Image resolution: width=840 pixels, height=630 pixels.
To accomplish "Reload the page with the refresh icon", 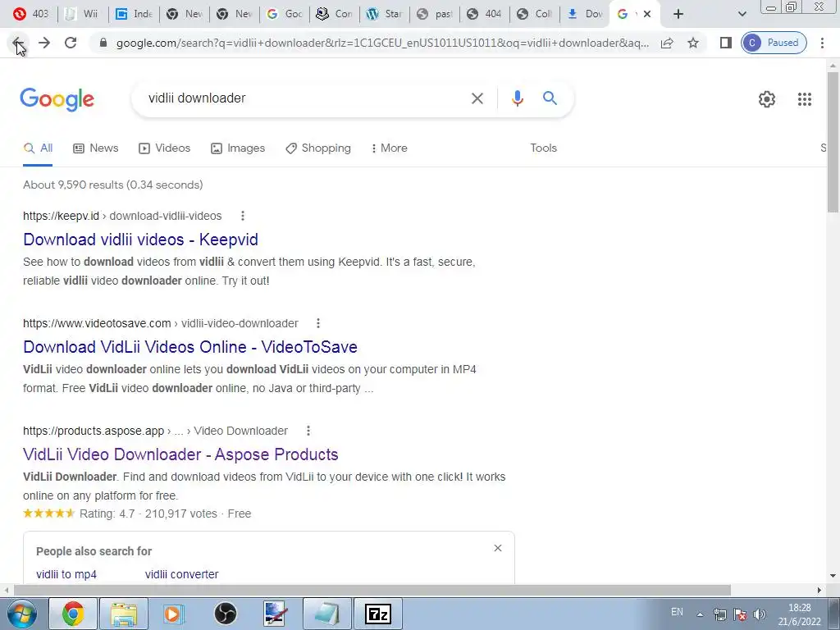I will click(x=71, y=43).
